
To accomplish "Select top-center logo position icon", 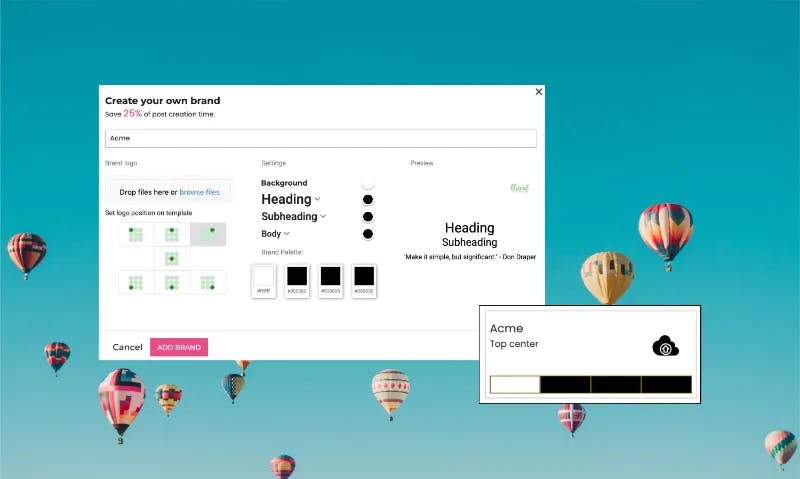I will tap(172, 234).
